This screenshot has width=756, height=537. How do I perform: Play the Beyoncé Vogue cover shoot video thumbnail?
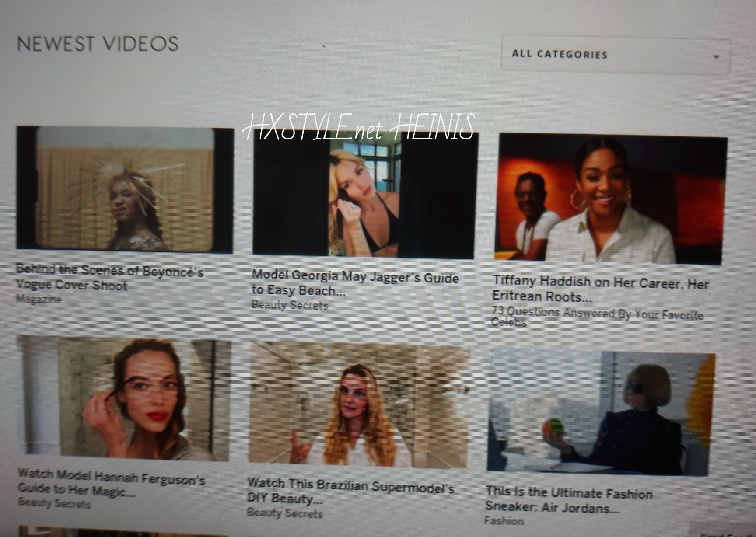[x=125, y=189]
